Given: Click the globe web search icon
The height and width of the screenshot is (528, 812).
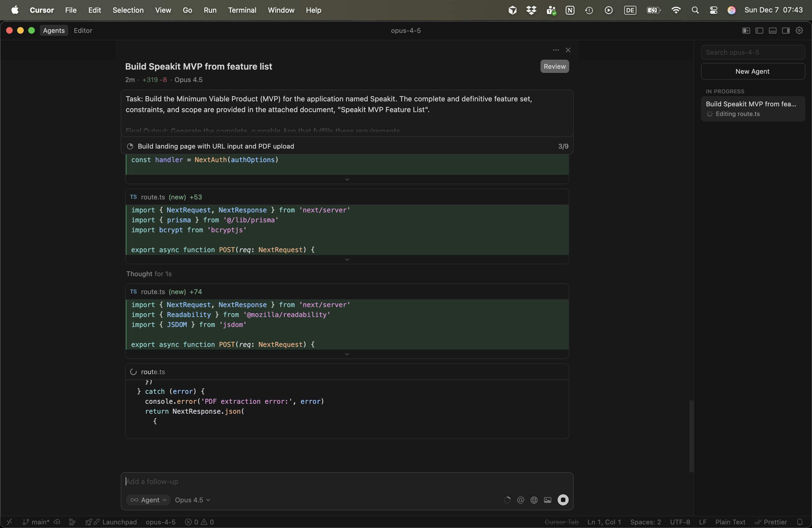Looking at the screenshot, I should click(x=534, y=500).
